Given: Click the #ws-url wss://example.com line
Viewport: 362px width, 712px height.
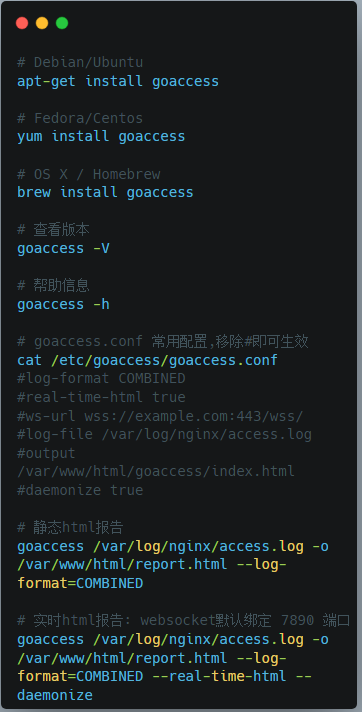Looking at the screenshot, I should [160, 415].
